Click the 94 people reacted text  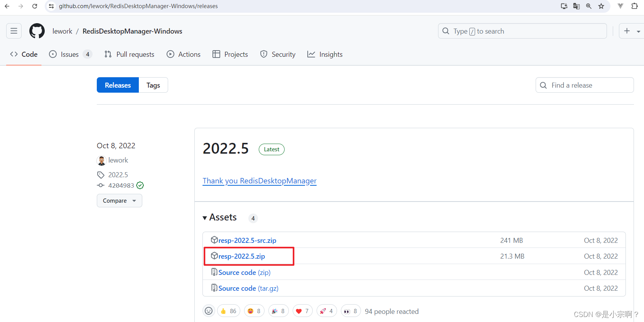pos(391,311)
